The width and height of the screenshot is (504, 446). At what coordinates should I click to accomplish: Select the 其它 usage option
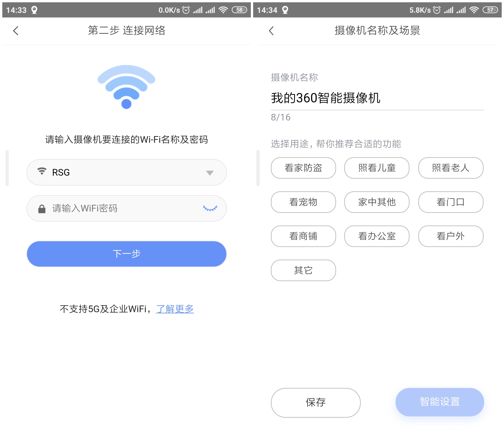click(x=303, y=270)
